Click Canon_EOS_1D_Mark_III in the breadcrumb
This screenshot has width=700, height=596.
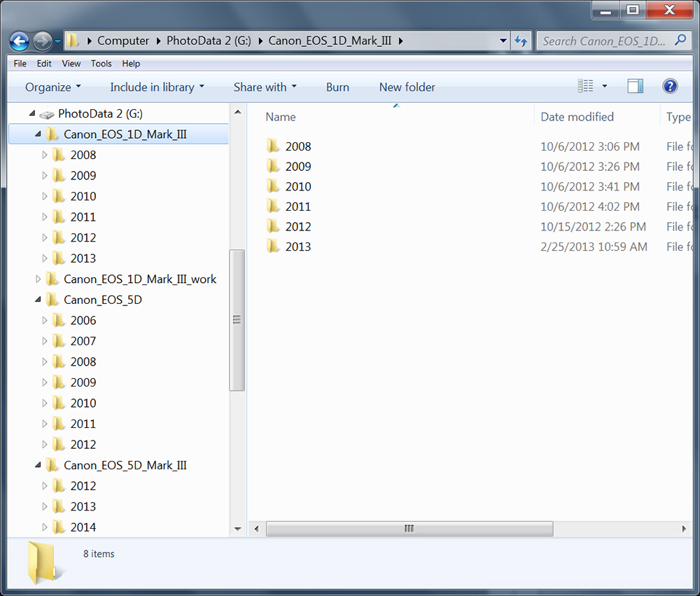(330, 41)
